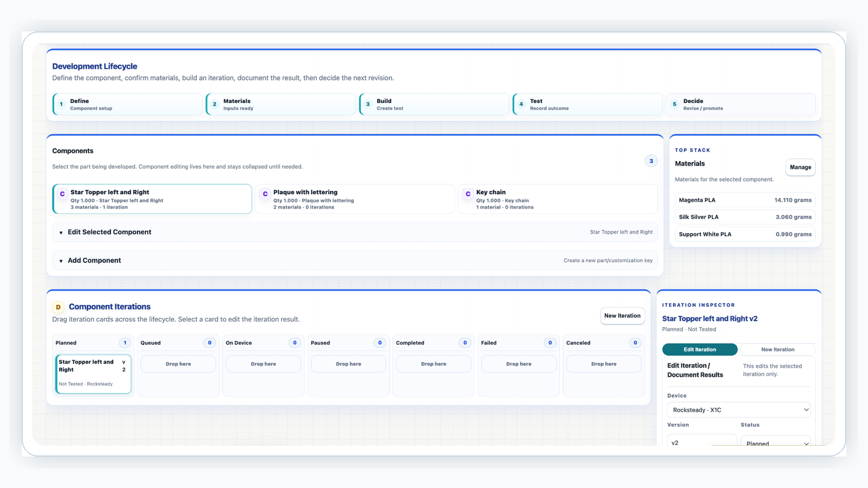Click the Failed column count badge
The height and width of the screenshot is (488, 868).
[x=550, y=343]
